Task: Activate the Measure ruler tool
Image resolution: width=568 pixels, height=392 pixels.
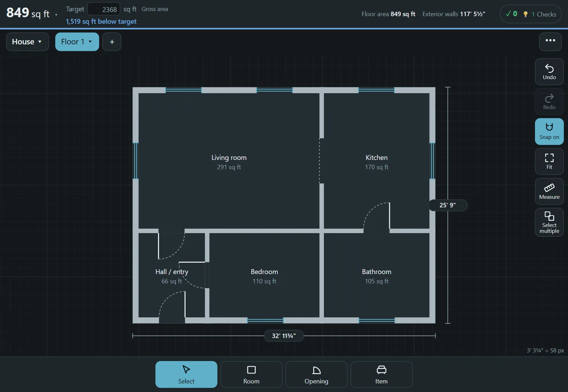Action: [549, 191]
